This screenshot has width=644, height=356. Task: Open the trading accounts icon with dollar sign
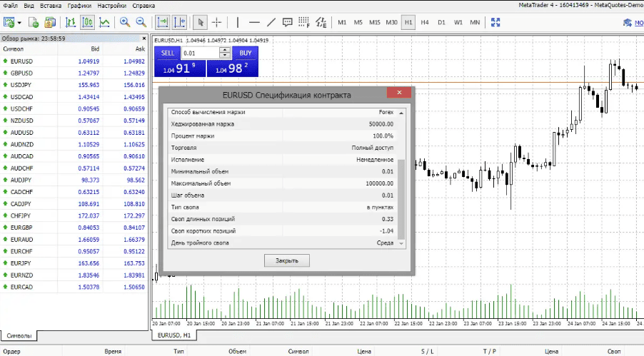50,22
